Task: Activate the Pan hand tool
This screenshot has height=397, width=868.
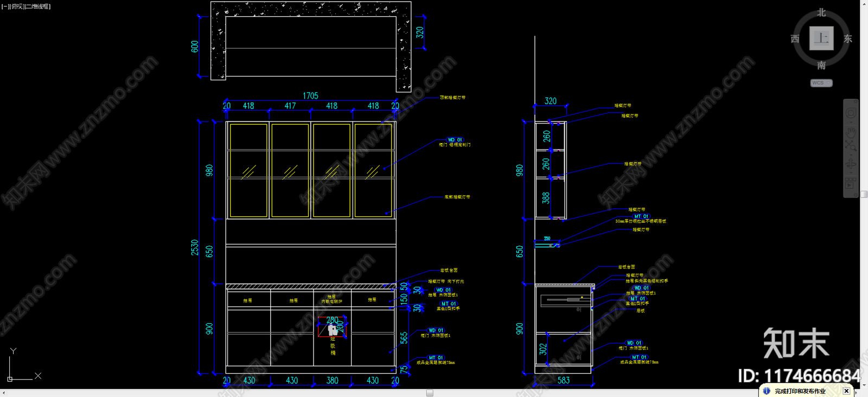Action: pos(851,132)
